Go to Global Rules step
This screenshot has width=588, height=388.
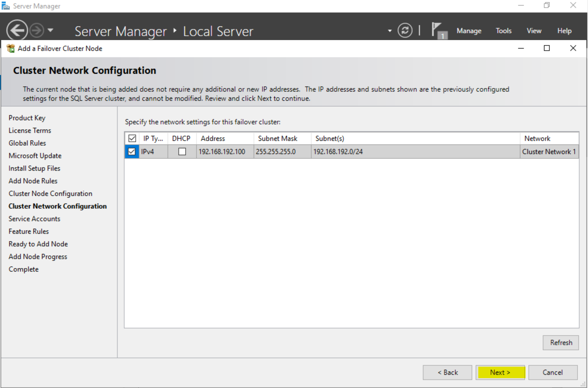click(27, 143)
